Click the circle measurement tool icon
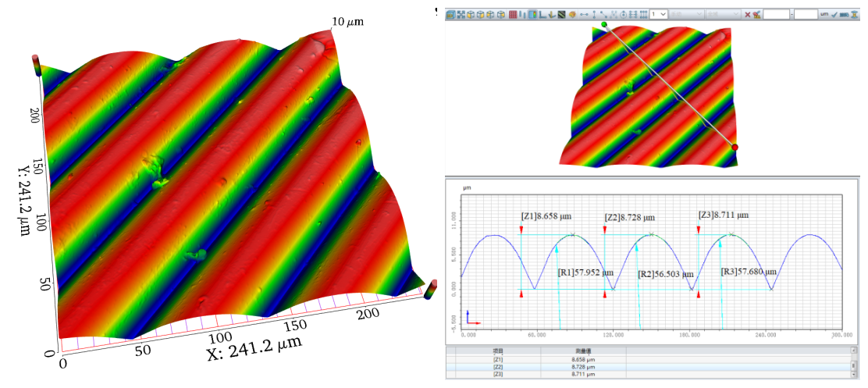Viewport: 868px width, 388px height. pyautogui.click(x=623, y=14)
